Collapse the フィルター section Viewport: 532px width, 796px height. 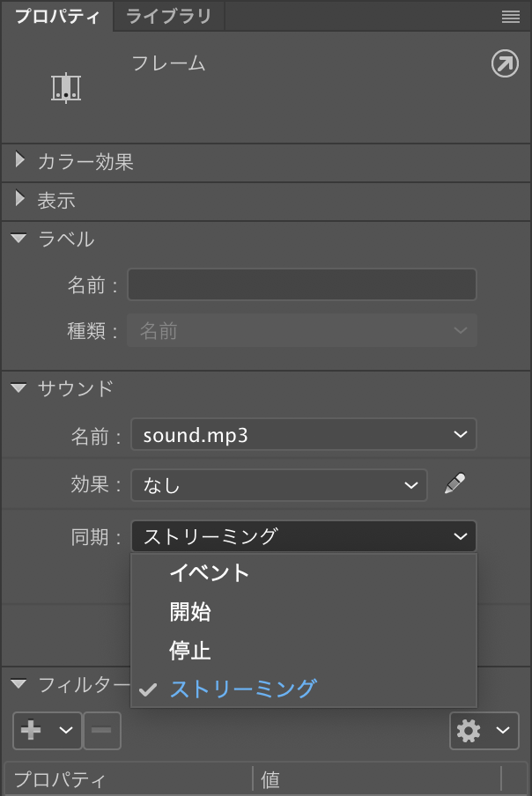(x=18, y=684)
